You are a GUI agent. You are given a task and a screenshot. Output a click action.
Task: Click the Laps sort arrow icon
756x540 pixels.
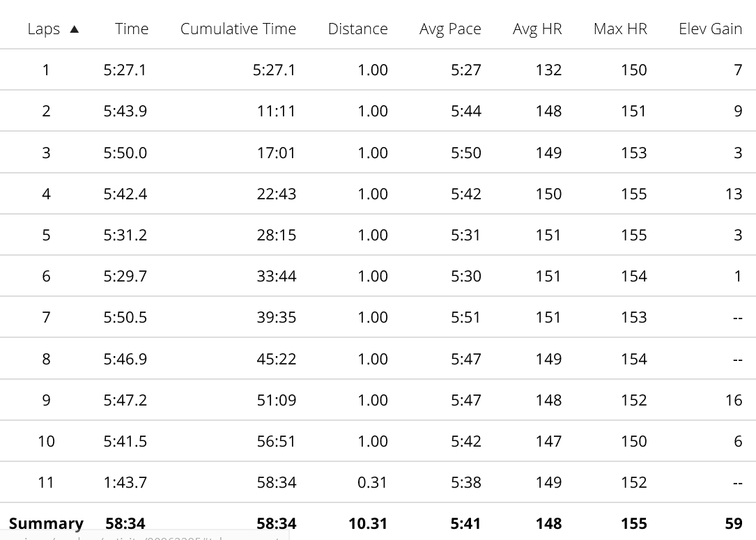tap(75, 29)
